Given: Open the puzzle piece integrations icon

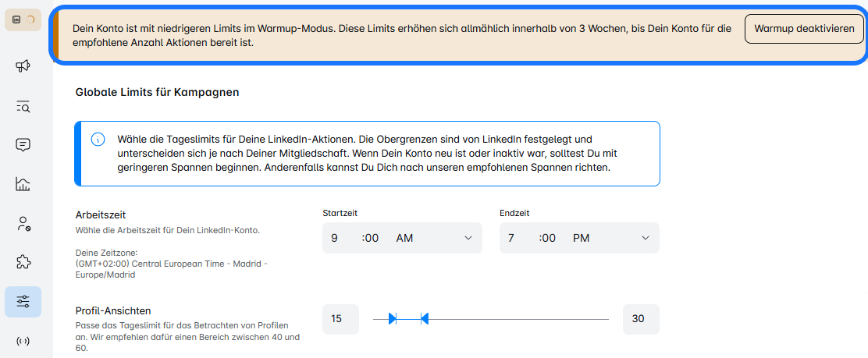Looking at the screenshot, I should (23, 262).
